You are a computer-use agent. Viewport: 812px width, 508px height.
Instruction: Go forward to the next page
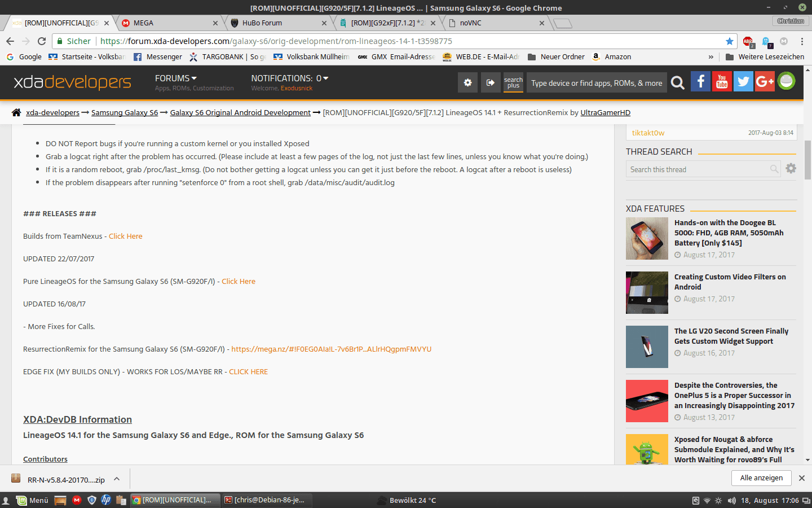26,41
